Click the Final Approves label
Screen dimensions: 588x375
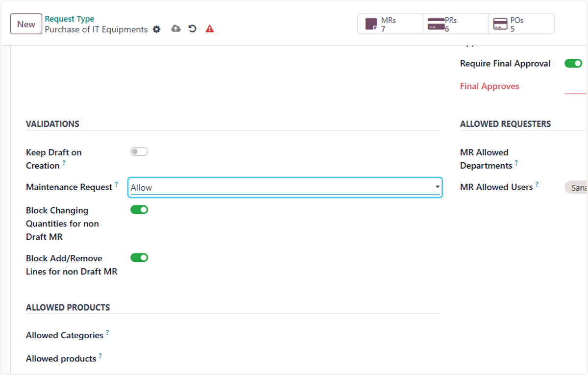coord(490,86)
